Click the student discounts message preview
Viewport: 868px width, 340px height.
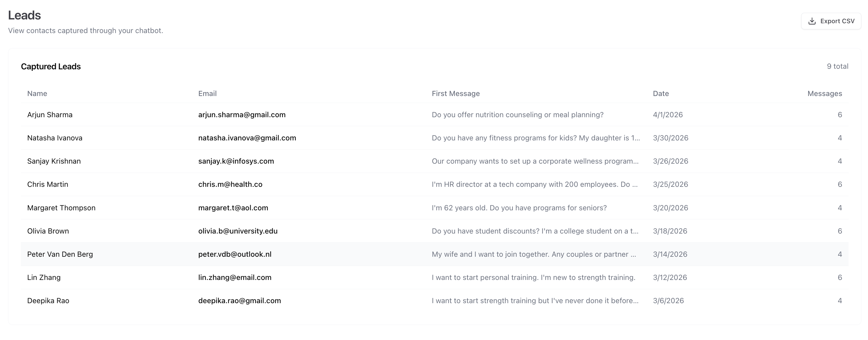coord(535,231)
